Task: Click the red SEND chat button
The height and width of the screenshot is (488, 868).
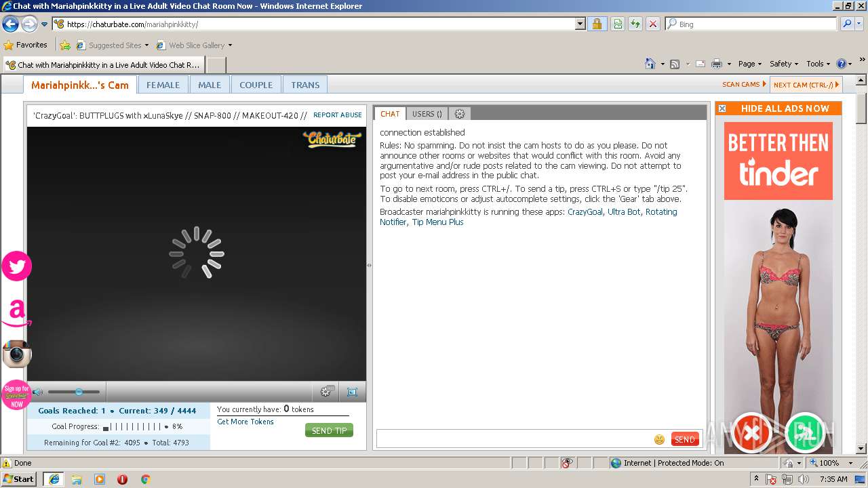Action: point(685,439)
